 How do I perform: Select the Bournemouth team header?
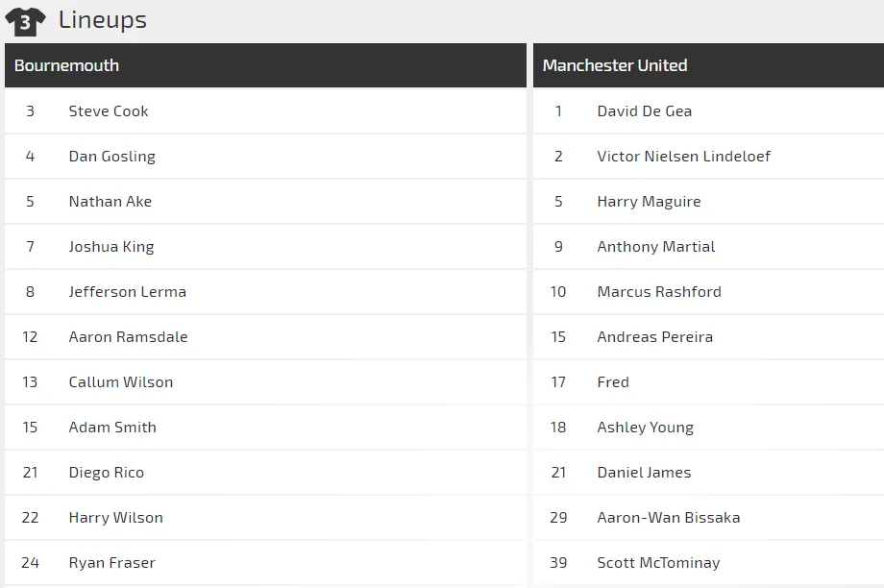[67, 65]
